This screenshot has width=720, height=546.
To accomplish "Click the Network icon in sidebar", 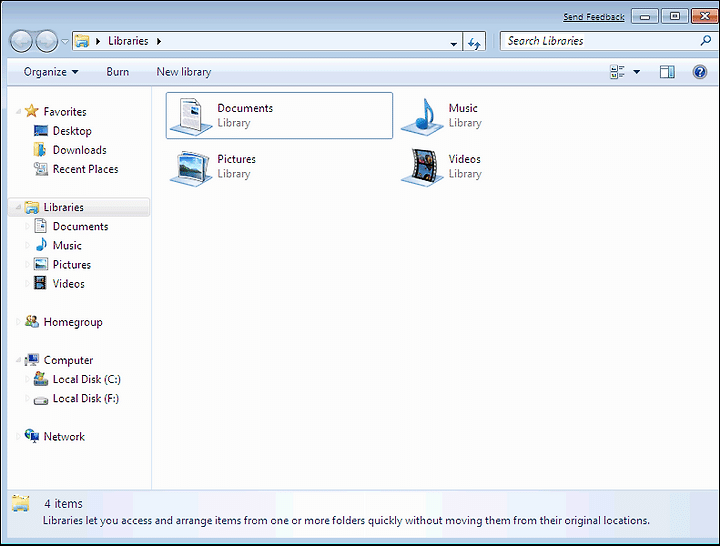I will (x=32, y=436).
